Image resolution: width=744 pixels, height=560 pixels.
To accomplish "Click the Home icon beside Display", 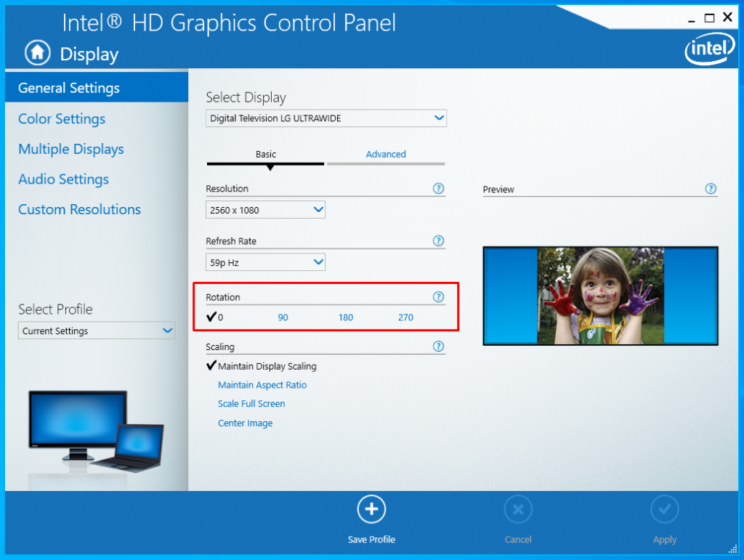I will (38, 52).
